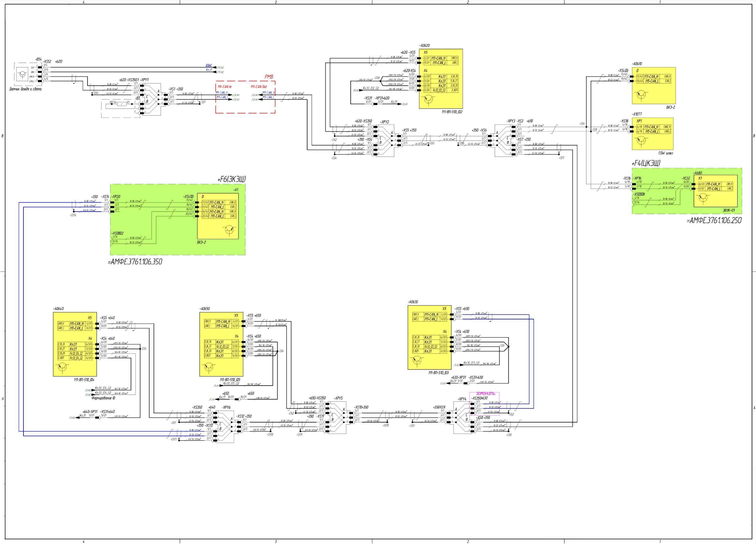Select the -XPY2 splitter label

[384, 122]
